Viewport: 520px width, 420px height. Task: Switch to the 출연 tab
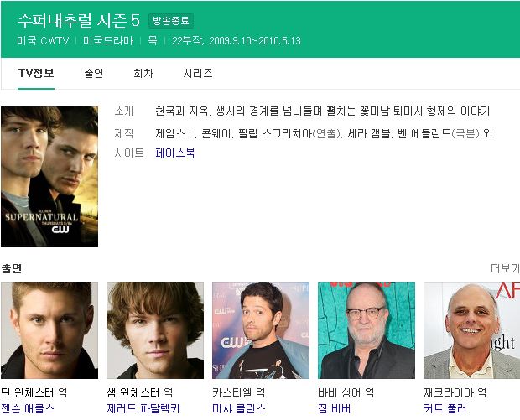[x=94, y=73]
